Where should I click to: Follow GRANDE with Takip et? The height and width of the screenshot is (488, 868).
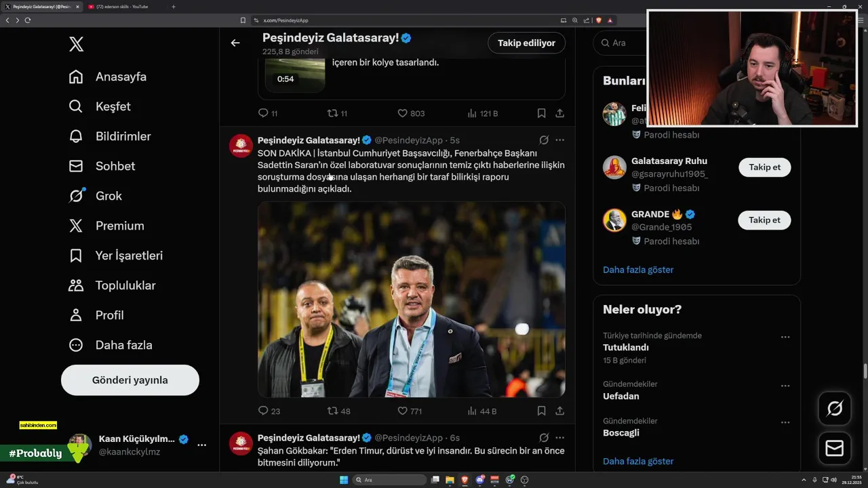(x=764, y=220)
